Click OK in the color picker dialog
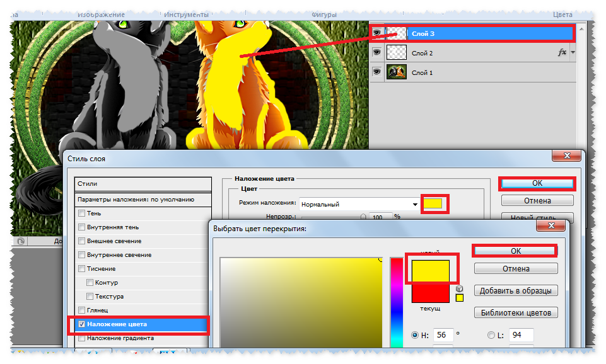This screenshot has width=606, height=364. click(x=516, y=251)
